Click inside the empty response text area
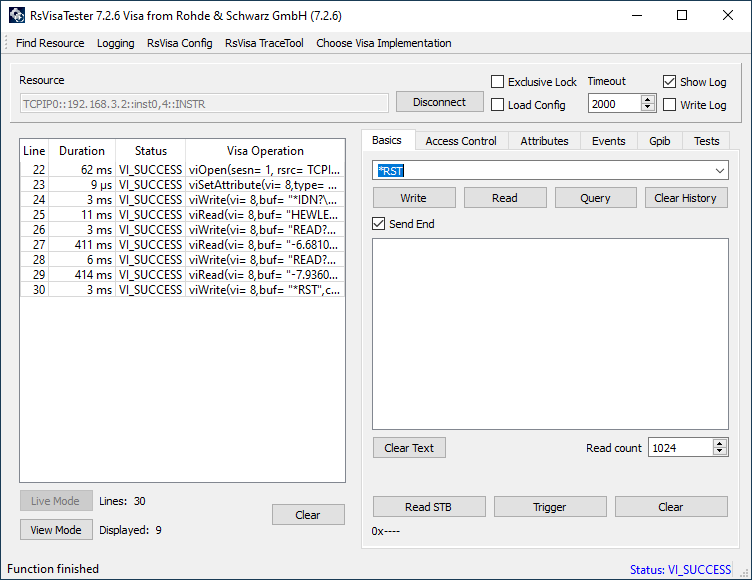 pyautogui.click(x=550, y=334)
